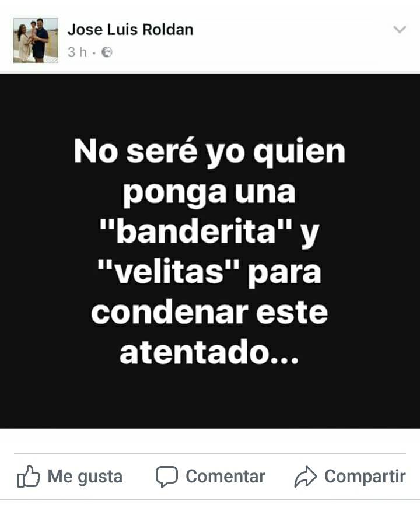Viewport: 420px width, 508px height.
Task: Click the thumbs-up Like icon
Action: tap(28, 477)
